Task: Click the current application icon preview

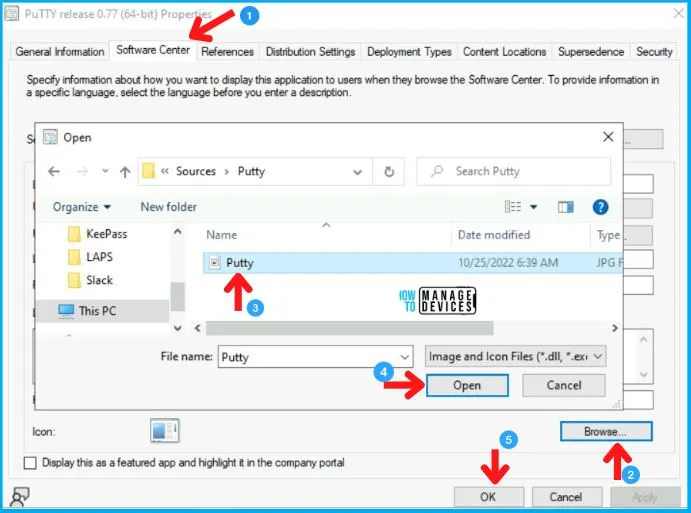Action: click(164, 431)
